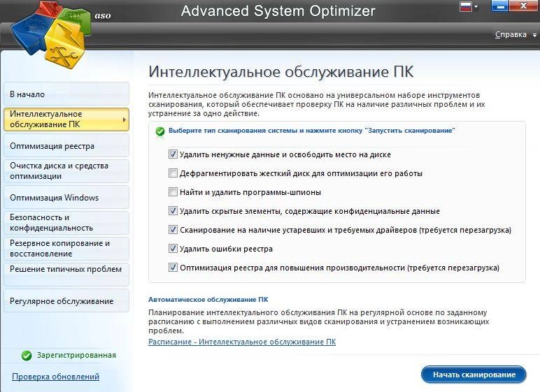
Task: Open Очистка диска и средства оптимизации
Action: pos(66,170)
